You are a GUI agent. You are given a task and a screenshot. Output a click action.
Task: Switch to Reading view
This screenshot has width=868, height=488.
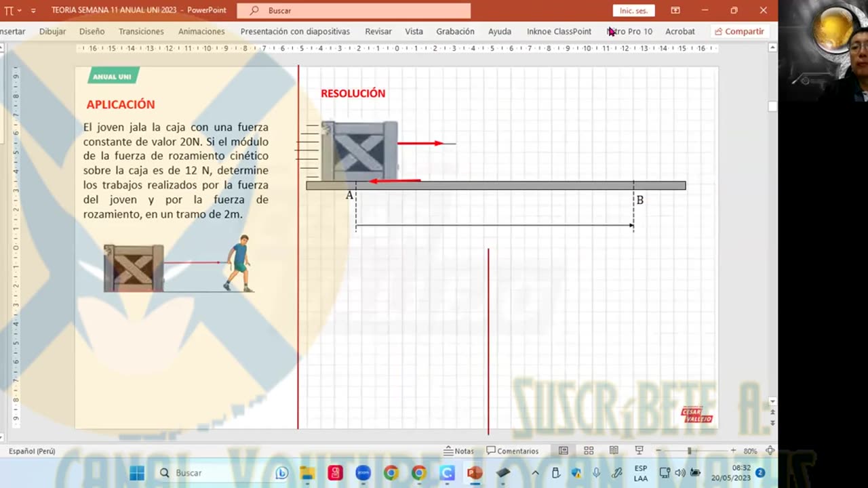tap(614, 451)
